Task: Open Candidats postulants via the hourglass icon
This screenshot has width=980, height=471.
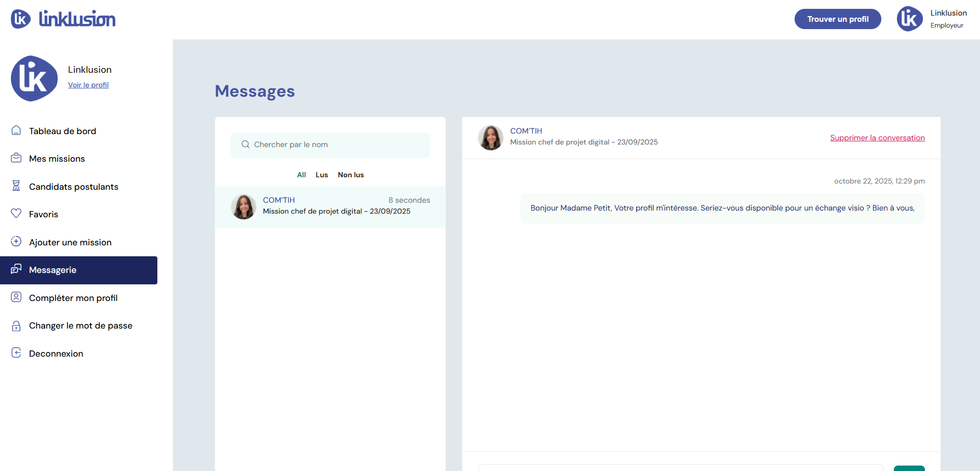Action: 16,186
